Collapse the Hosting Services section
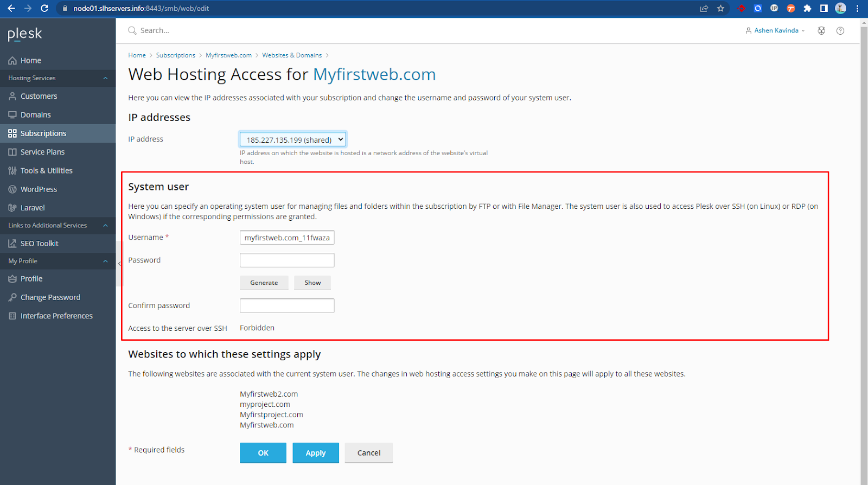This screenshot has width=868, height=485. click(x=105, y=78)
